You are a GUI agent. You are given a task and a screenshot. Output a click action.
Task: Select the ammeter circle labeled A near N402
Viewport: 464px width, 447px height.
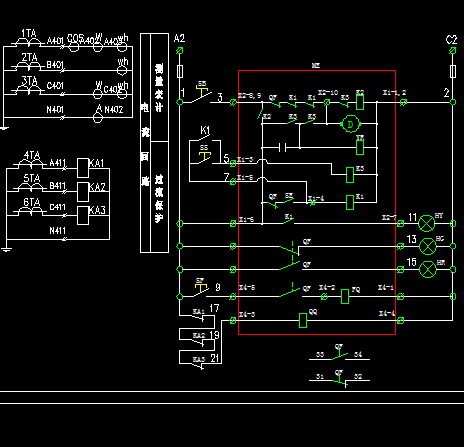(x=98, y=118)
